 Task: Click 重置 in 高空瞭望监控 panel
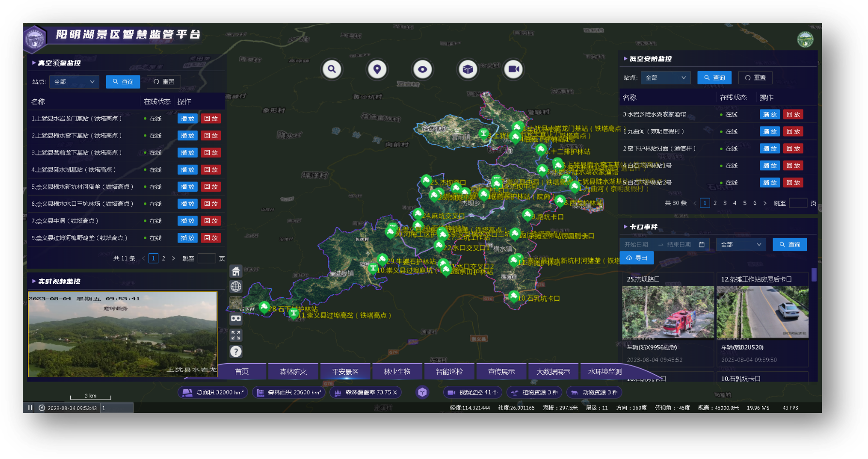coord(164,82)
